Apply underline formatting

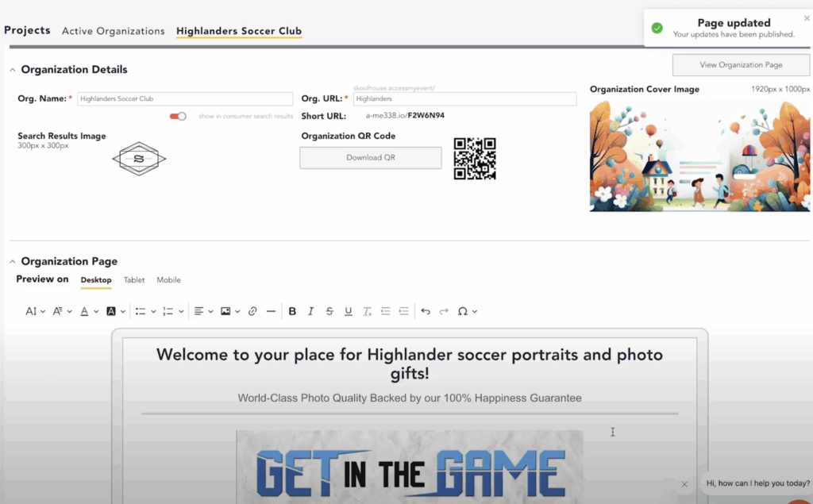347,310
